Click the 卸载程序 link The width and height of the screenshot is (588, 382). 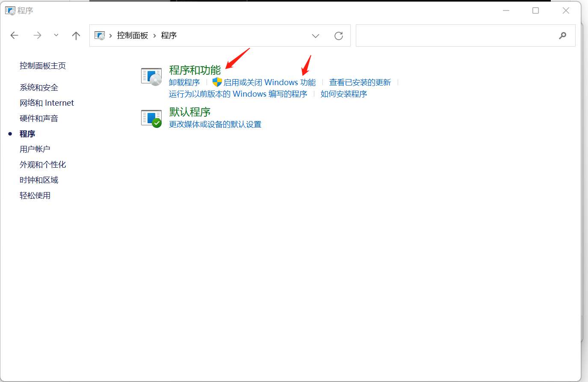184,83
